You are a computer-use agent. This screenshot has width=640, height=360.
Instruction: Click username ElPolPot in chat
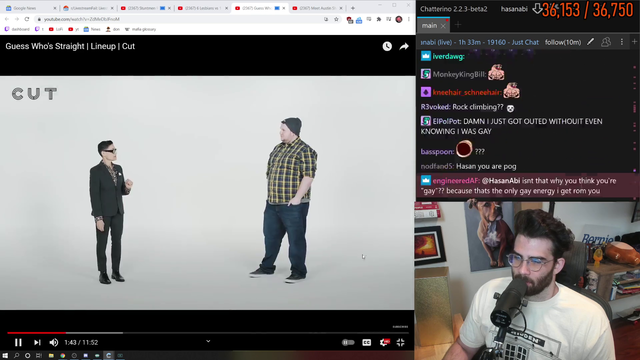point(447,121)
